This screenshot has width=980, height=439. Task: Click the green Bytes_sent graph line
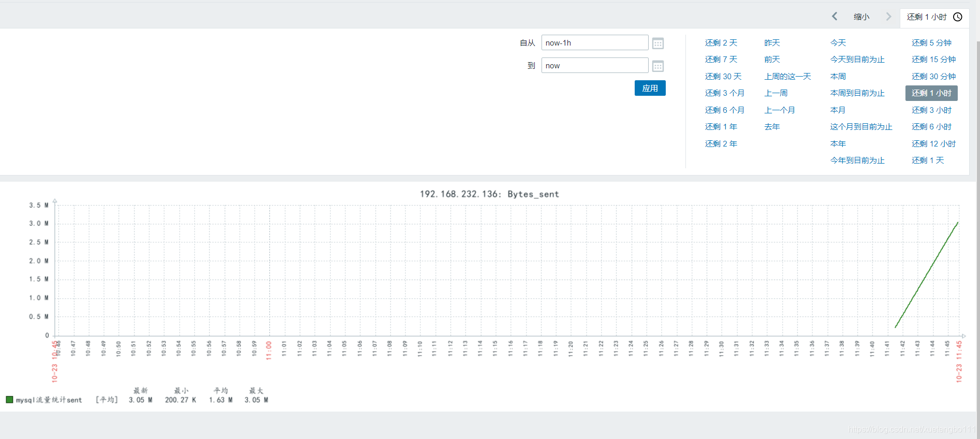click(927, 275)
